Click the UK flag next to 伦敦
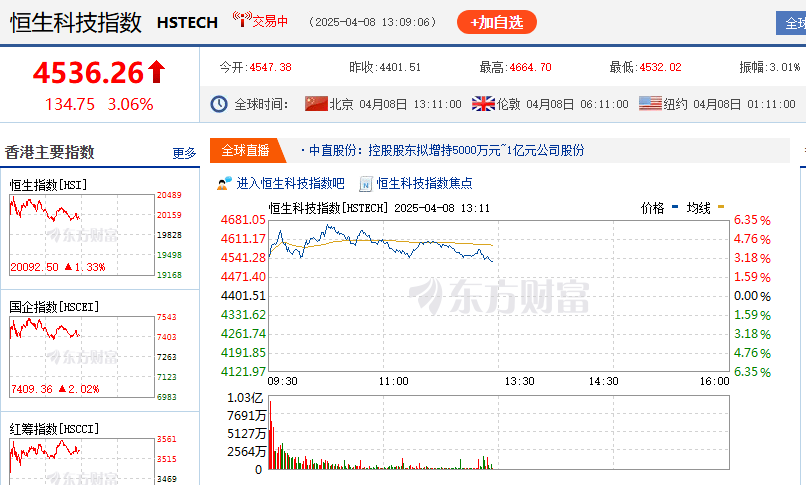Viewport: 806px width, 485px height. (483, 104)
